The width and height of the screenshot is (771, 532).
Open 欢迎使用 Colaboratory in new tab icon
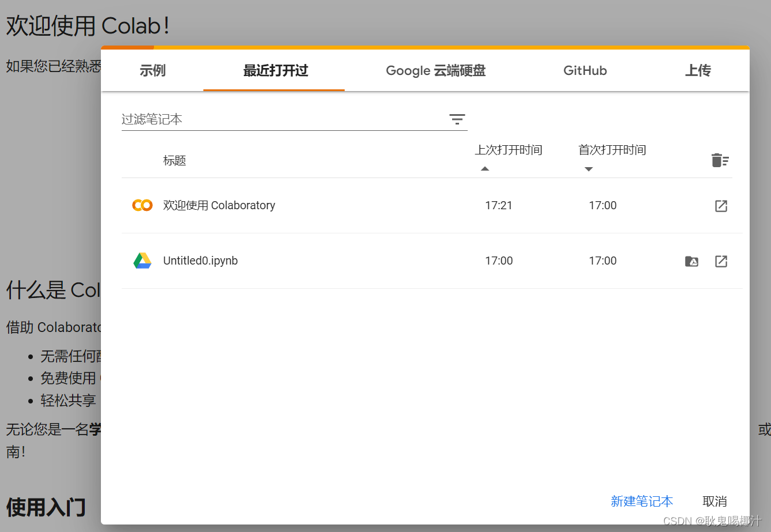[721, 206]
